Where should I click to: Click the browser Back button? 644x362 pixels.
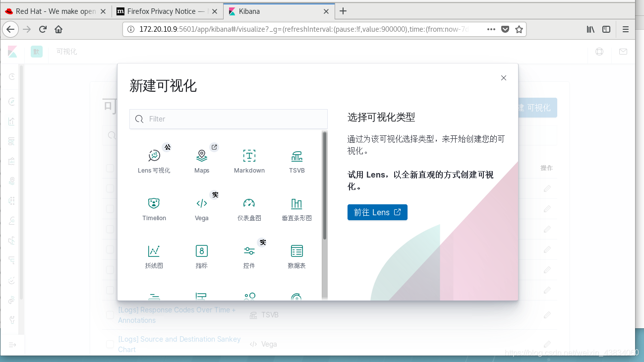click(x=11, y=29)
